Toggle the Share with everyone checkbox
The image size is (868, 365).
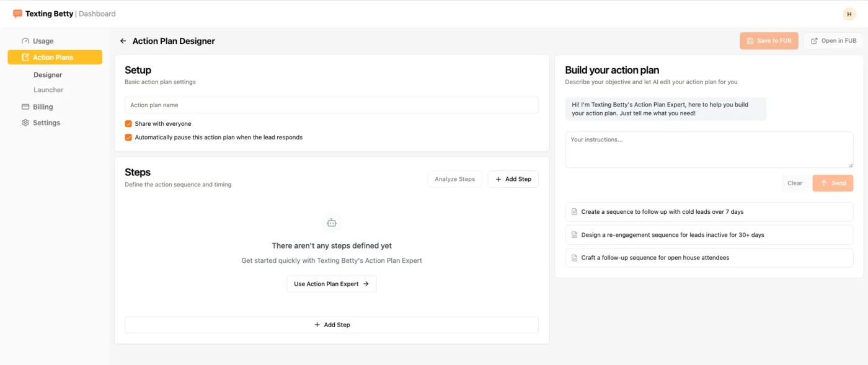tap(128, 124)
